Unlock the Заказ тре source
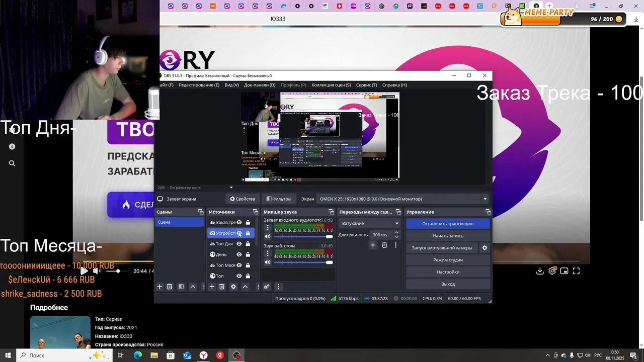The height and width of the screenshot is (362, 644). 248,222
